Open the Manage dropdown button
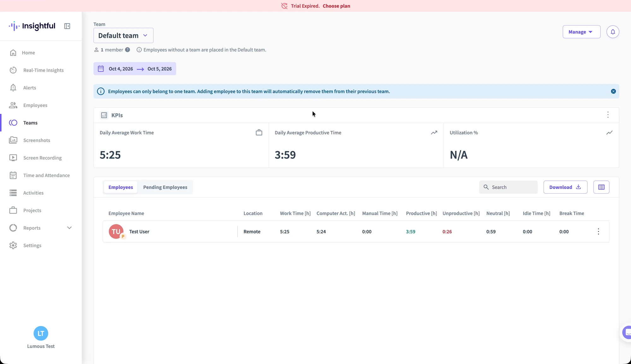The height and width of the screenshot is (364, 631). click(x=581, y=32)
